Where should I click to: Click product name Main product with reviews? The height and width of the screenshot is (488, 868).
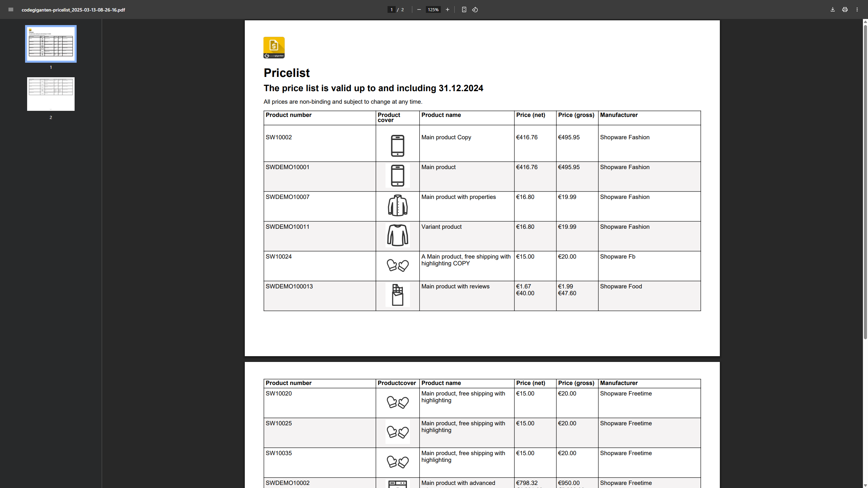click(x=455, y=286)
